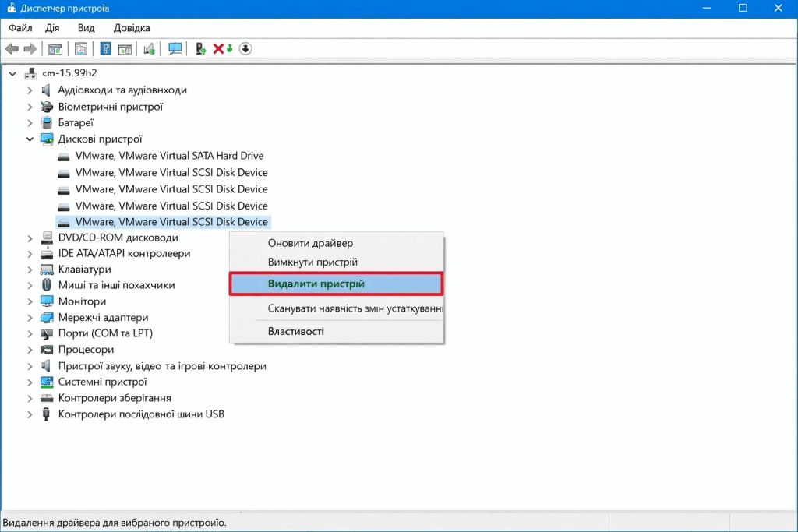Click the Forward arrow in the toolbar

click(30, 49)
